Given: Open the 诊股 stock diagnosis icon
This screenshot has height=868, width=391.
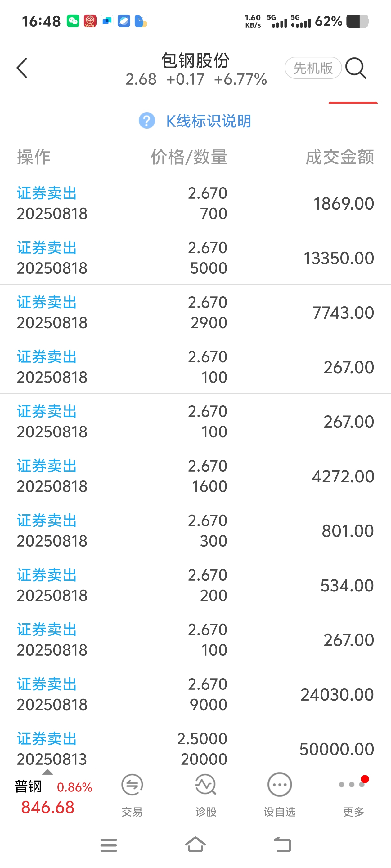Looking at the screenshot, I should 206,794.
